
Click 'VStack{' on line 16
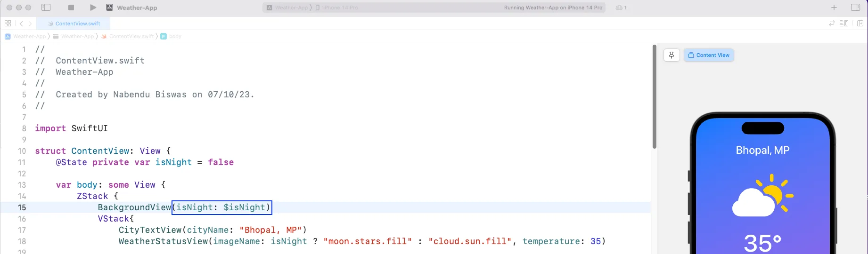pyautogui.click(x=116, y=219)
